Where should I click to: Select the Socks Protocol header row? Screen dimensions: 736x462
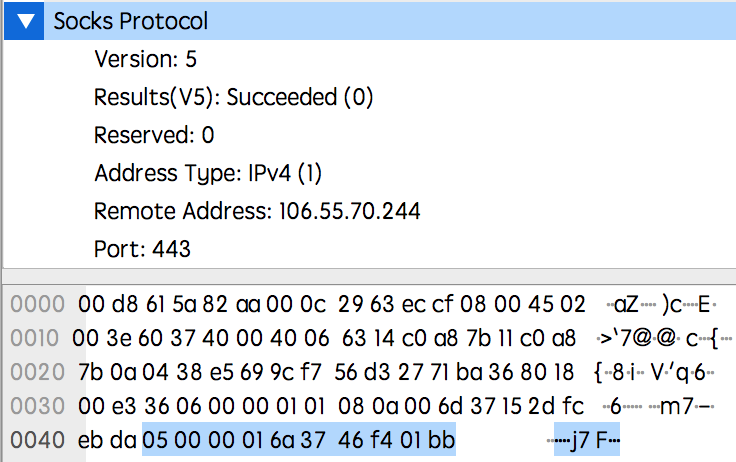pyautogui.click(x=300, y=20)
